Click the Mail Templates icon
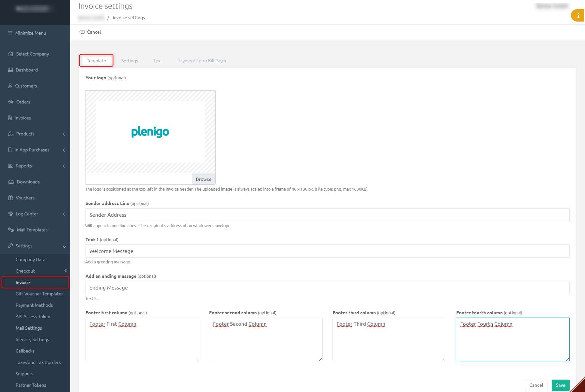585x392 pixels. (11, 230)
